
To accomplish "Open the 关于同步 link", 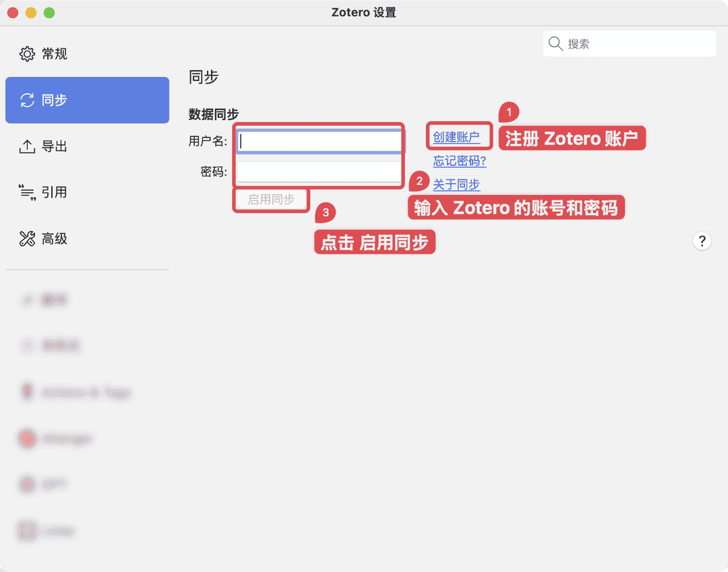I will coord(456,183).
